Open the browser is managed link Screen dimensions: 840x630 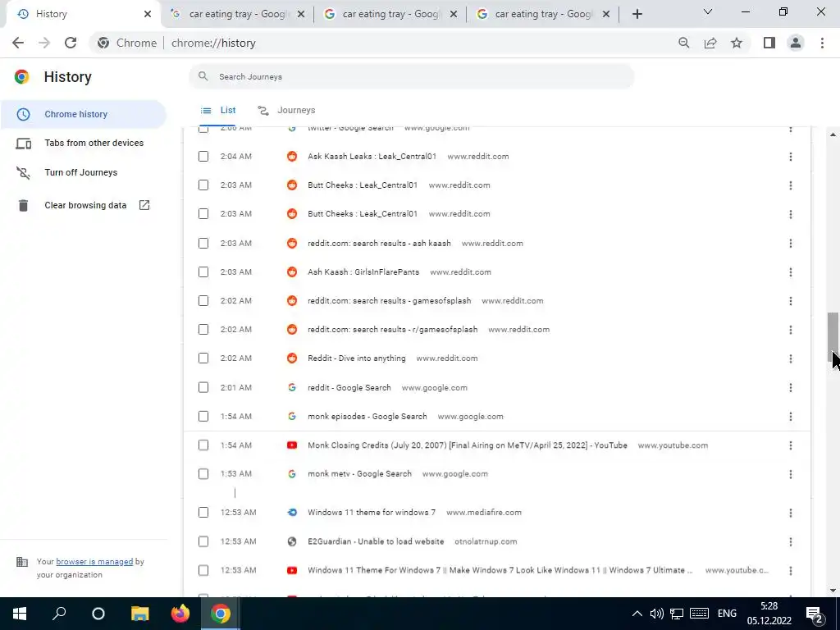[x=94, y=561]
